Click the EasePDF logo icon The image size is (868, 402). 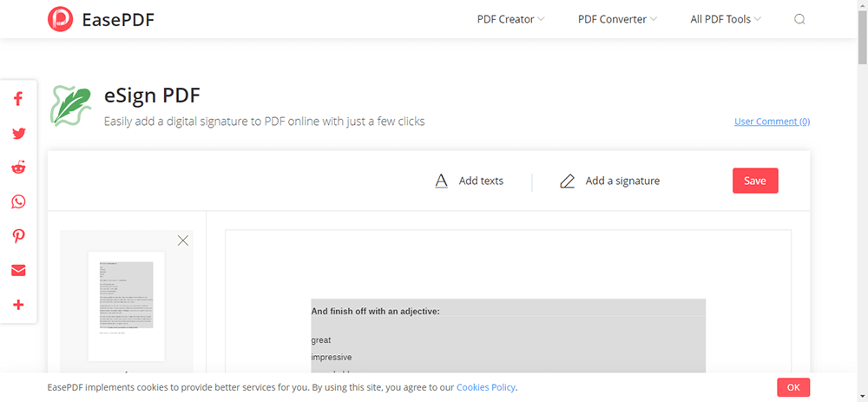click(61, 19)
